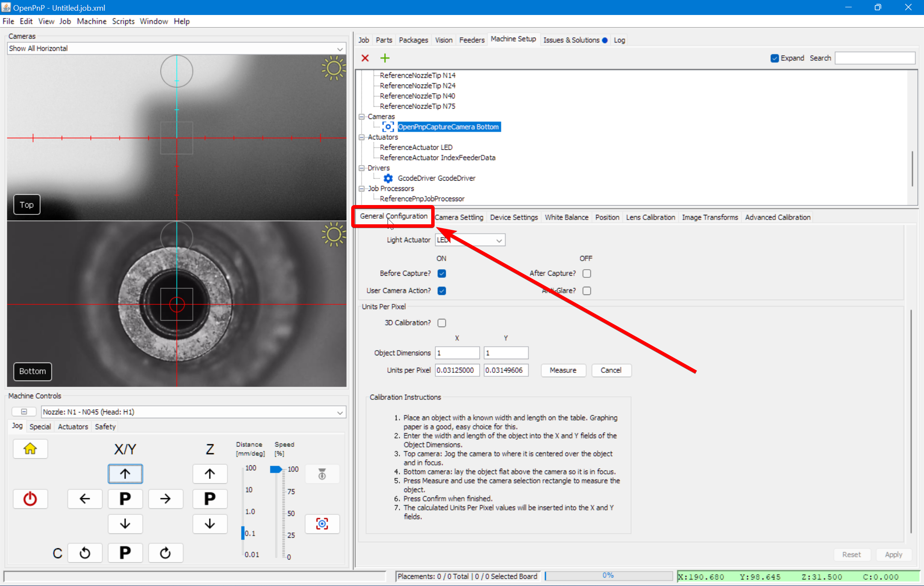
Task: Click the red X to delete selected element
Action: [364, 58]
